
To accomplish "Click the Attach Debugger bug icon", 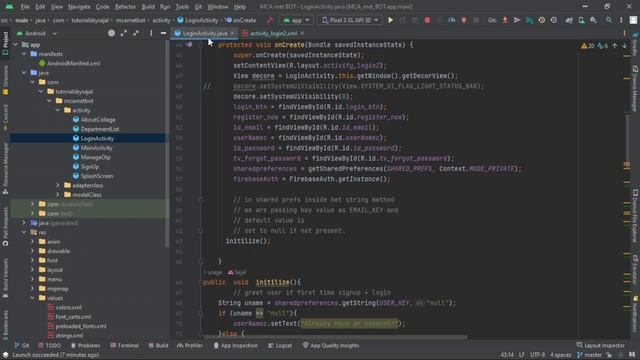I will coord(464,20).
